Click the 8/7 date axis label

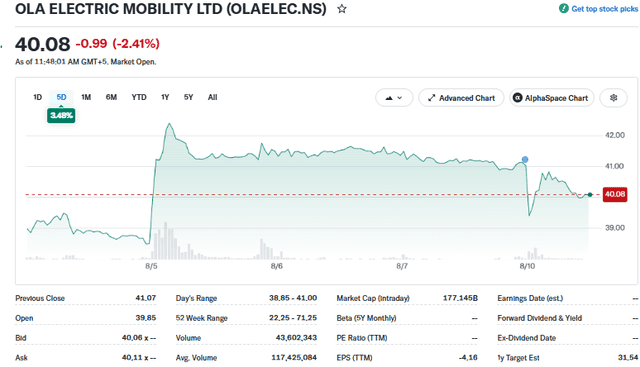coord(402,267)
